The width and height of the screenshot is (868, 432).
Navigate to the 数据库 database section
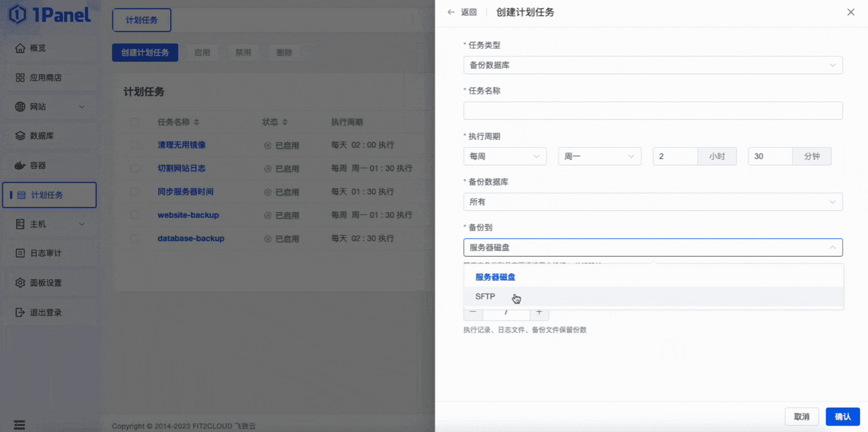[42, 136]
